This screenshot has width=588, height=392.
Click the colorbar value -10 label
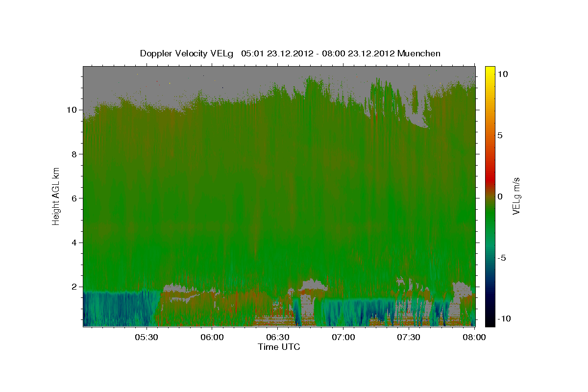504,318
